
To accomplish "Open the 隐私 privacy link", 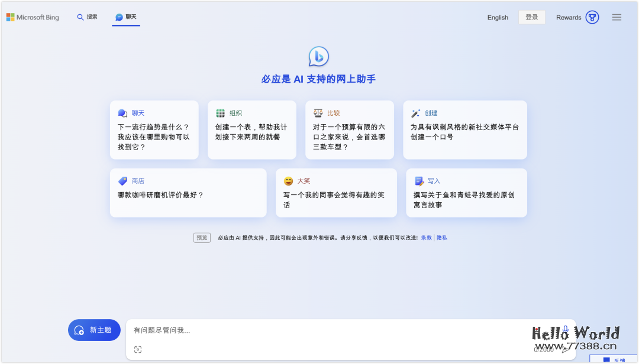I will [441, 237].
